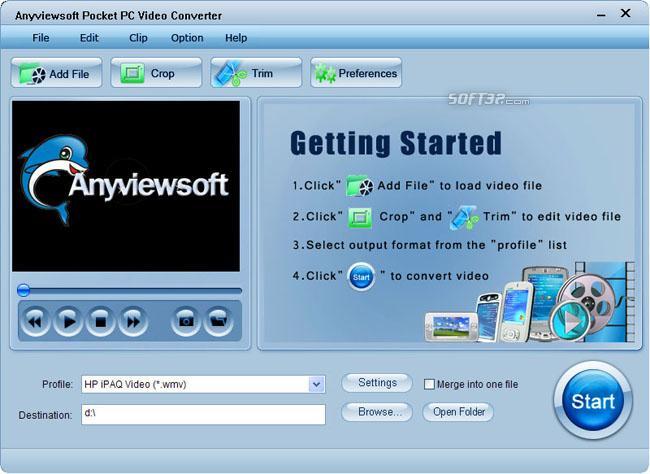Rewind the video preview
Image resolution: width=650 pixels, height=474 pixels.
coord(35,321)
